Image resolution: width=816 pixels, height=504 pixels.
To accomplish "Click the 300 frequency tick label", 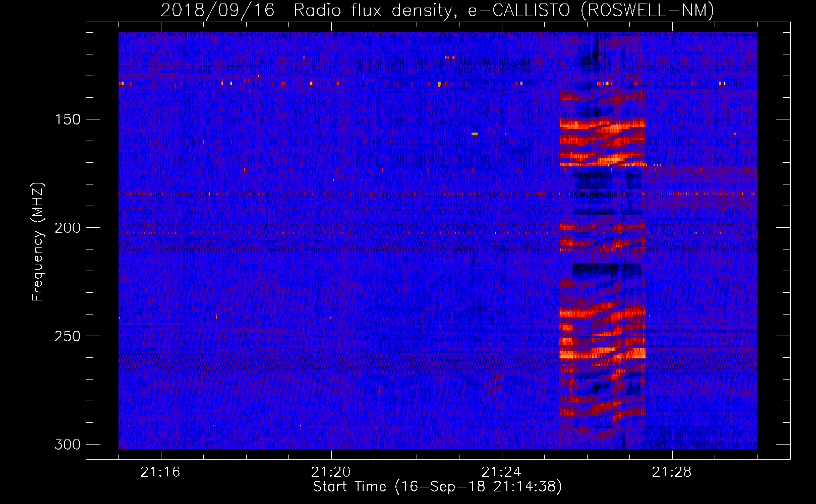I will (x=68, y=445).
